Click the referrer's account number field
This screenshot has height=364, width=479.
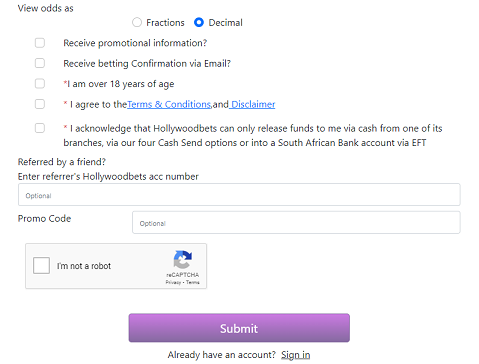click(239, 195)
